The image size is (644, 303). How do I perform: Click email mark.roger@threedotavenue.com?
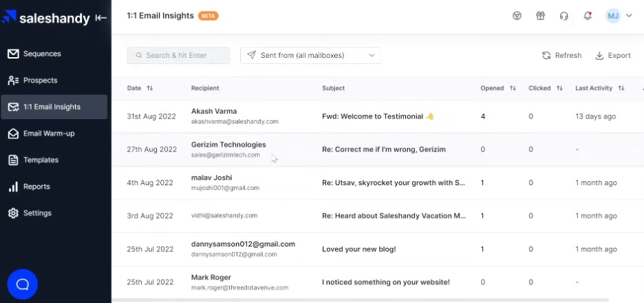point(240,288)
